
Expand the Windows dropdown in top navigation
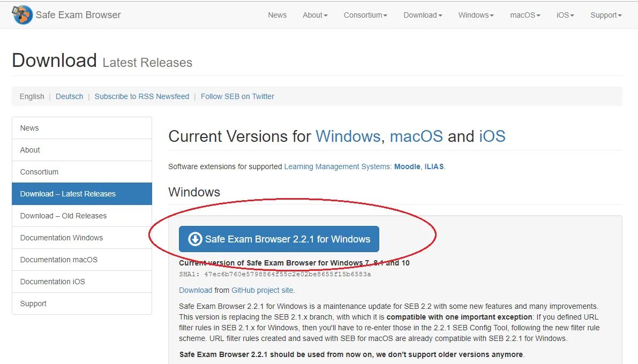pos(476,15)
